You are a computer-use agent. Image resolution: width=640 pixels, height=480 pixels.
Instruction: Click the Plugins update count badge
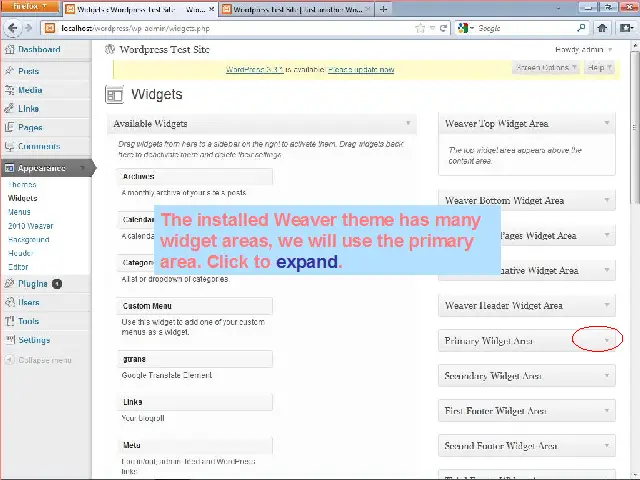pos(57,284)
